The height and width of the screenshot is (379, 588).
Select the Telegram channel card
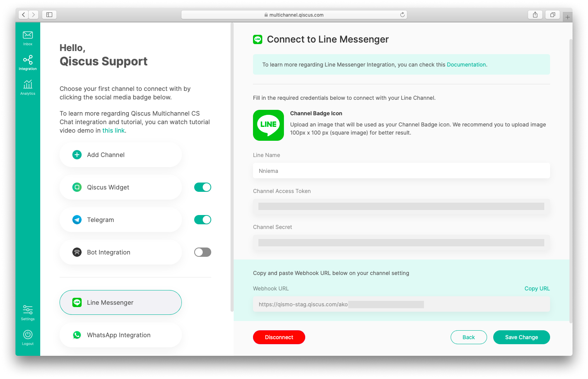point(121,220)
